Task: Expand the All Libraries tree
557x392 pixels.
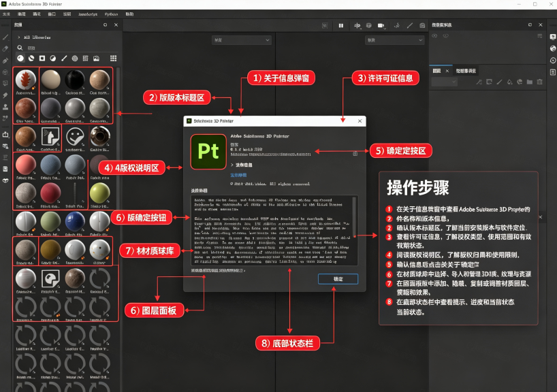Action: point(19,37)
